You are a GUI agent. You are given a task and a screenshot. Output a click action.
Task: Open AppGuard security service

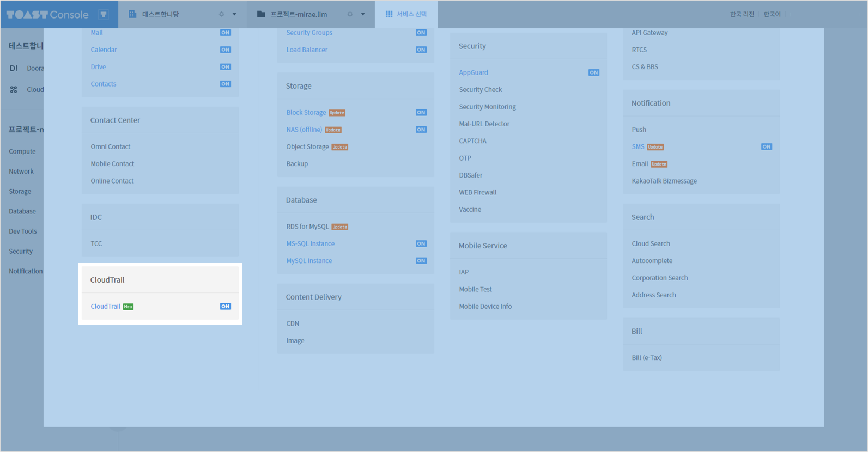[474, 72]
